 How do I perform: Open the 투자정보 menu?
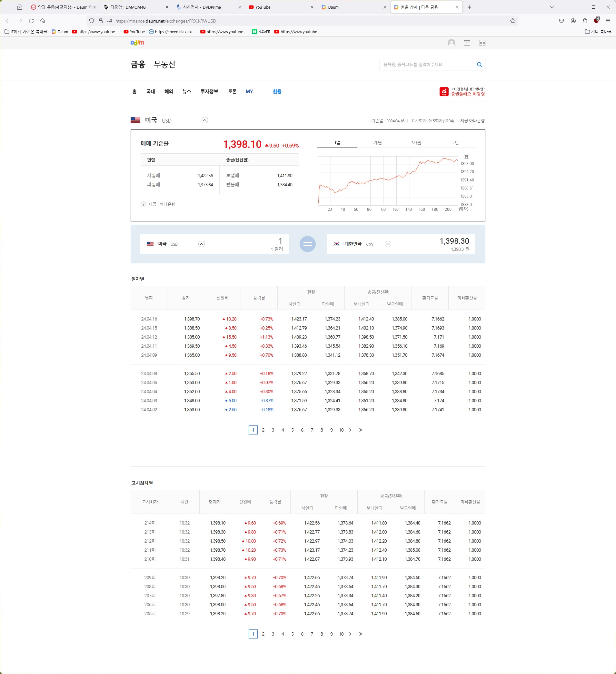click(209, 92)
